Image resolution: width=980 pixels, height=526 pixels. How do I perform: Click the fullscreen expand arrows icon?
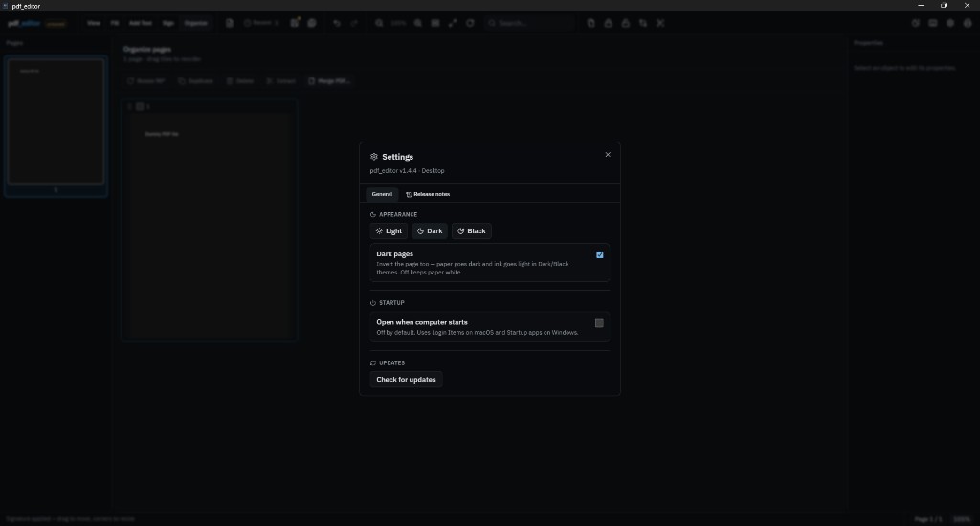453,23
